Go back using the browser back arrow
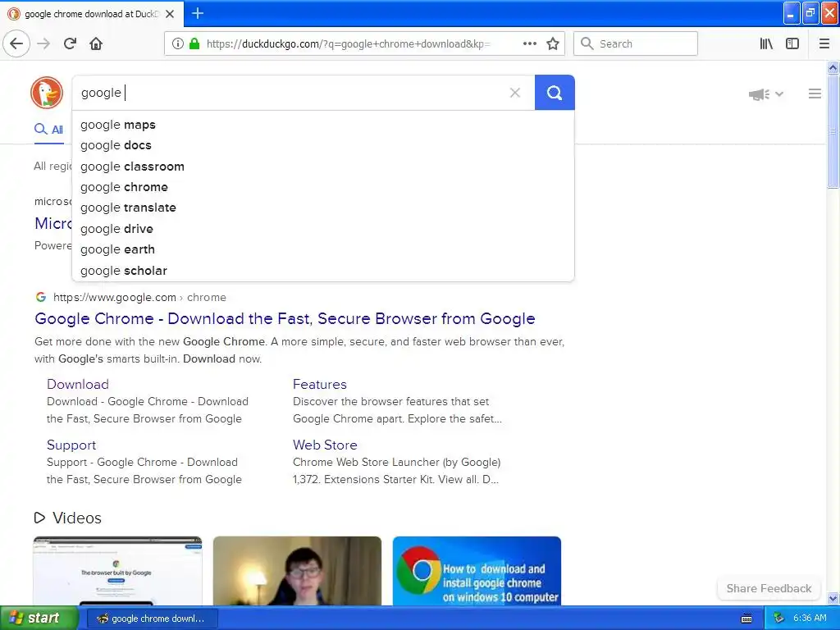840x630 pixels. coord(16,44)
